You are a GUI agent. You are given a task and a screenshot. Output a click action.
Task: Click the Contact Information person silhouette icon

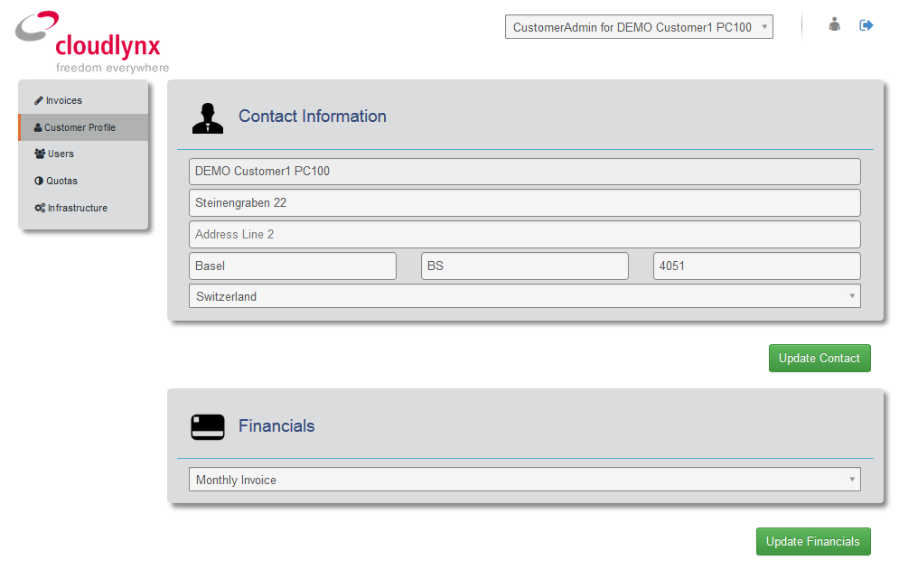(x=208, y=118)
